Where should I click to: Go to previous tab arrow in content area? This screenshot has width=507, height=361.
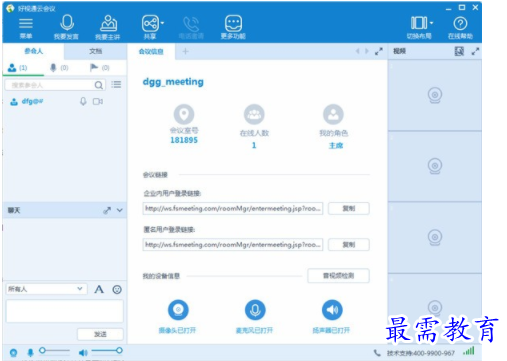[x=358, y=51]
